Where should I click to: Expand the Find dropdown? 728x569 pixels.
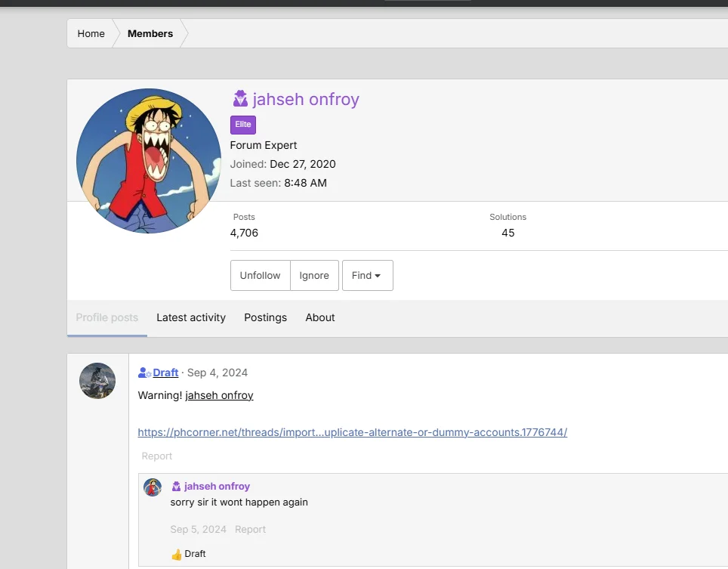(367, 276)
